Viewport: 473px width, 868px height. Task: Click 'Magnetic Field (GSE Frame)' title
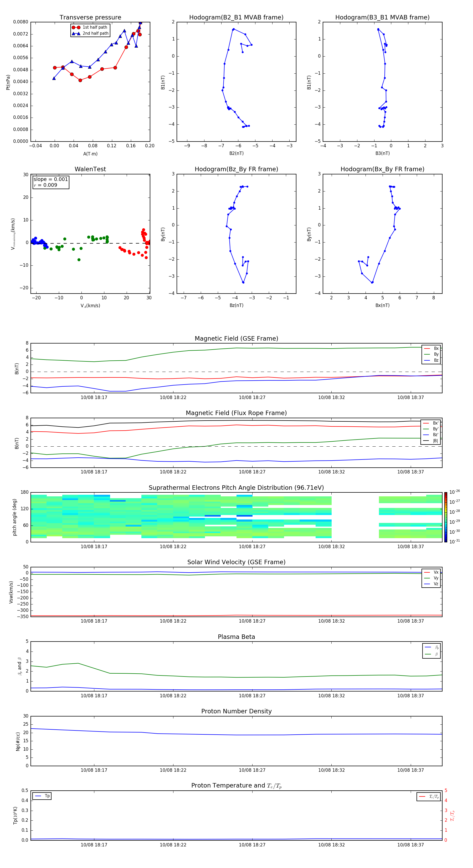236,339
